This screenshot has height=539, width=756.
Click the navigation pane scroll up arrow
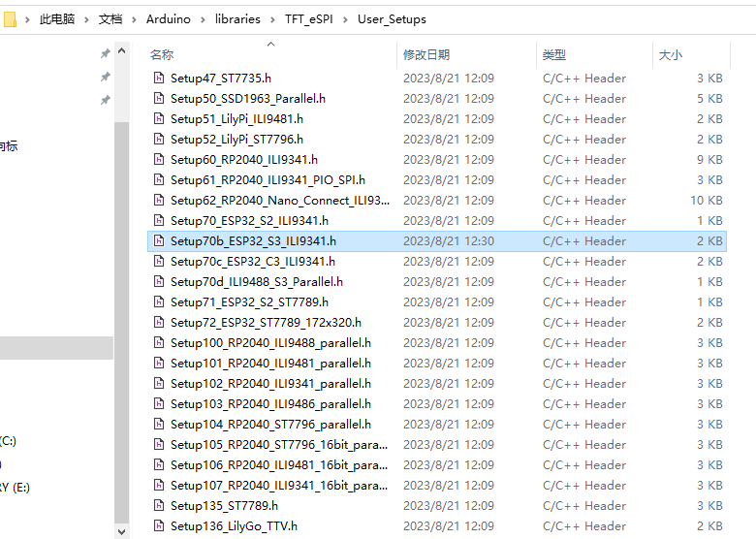tap(121, 50)
